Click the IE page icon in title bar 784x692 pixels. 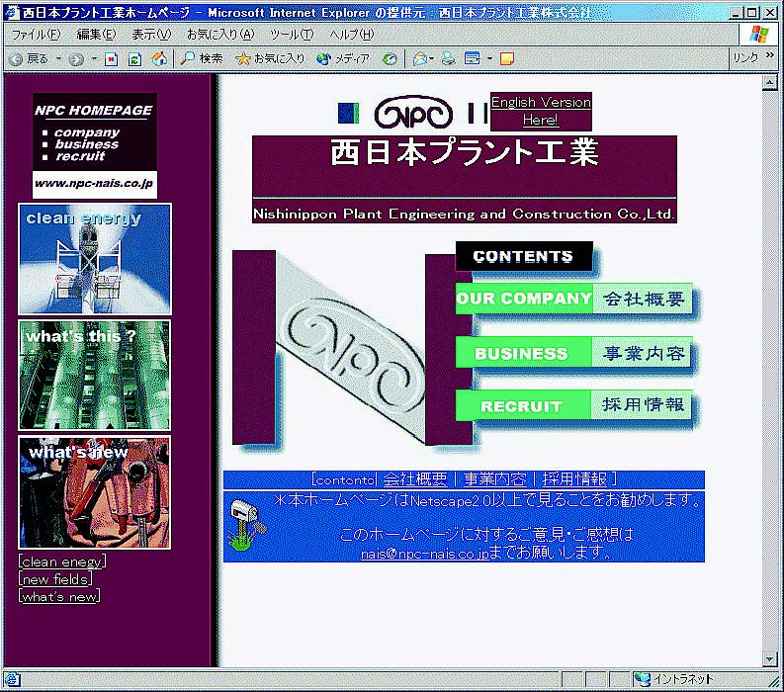click(12, 12)
